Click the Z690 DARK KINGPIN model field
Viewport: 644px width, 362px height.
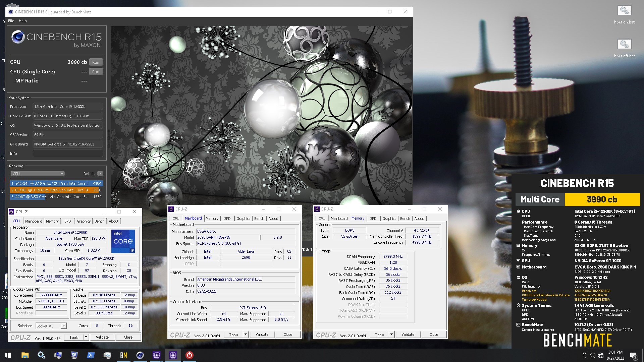pyautogui.click(x=228, y=237)
